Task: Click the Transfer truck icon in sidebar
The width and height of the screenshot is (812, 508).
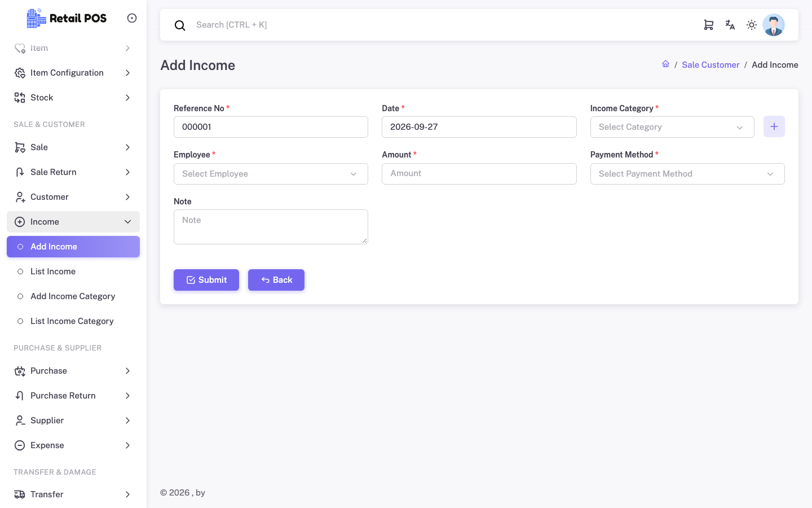Action: coord(20,494)
